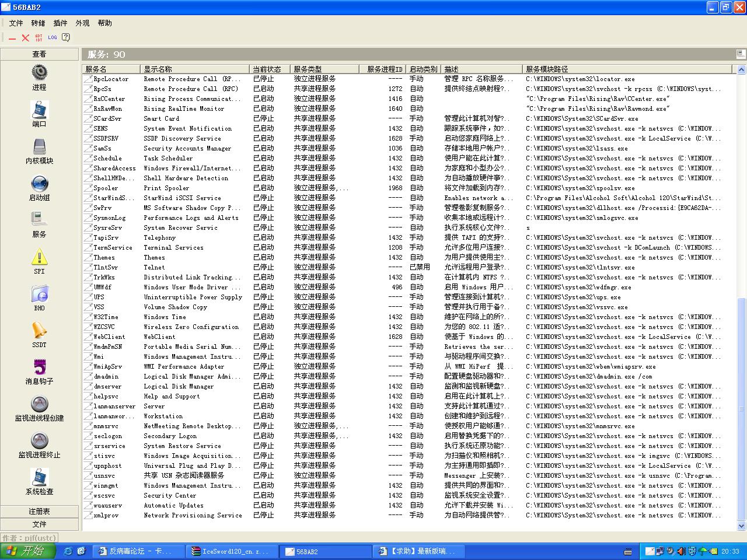Click the red X toolbar icon
Screen dimensions: 747x560
[x=25, y=38]
